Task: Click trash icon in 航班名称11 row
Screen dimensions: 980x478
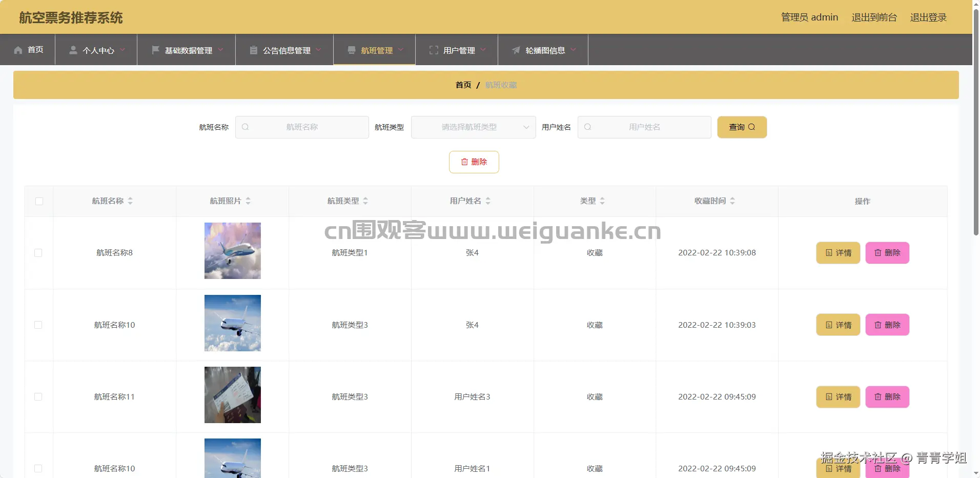Action: (x=878, y=396)
